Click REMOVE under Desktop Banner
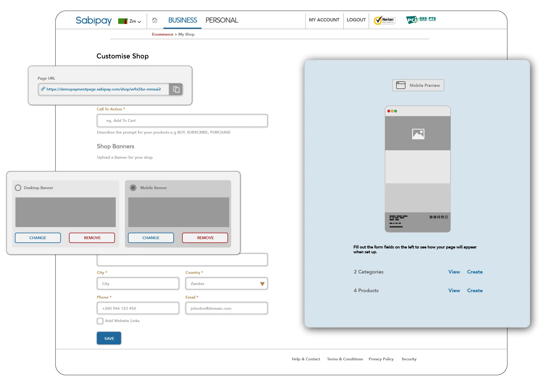539x392 pixels. click(x=92, y=238)
